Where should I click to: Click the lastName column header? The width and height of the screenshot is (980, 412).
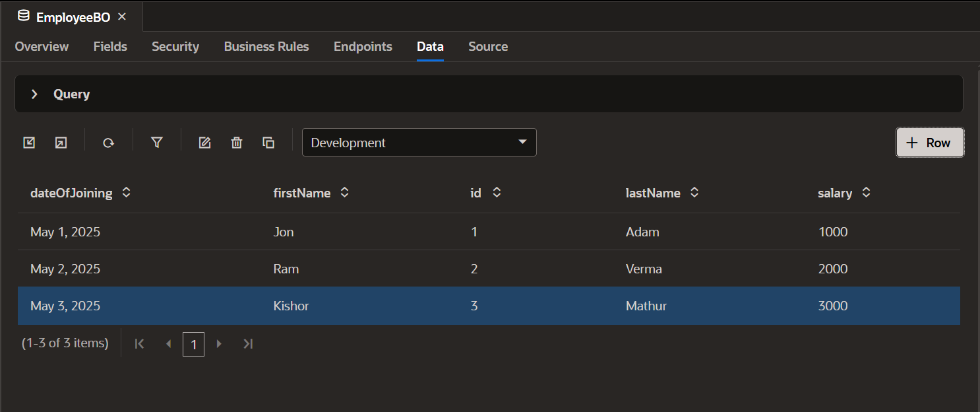(653, 193)
